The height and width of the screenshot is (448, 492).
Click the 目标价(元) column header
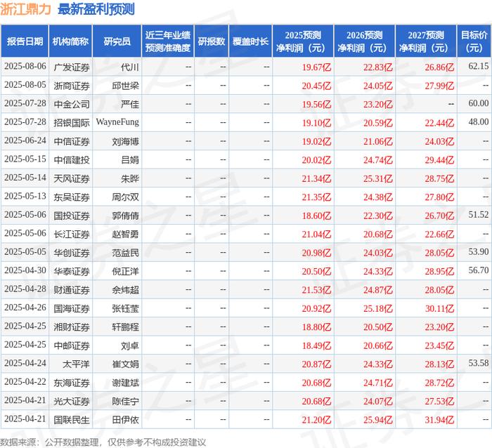[474, 41]
